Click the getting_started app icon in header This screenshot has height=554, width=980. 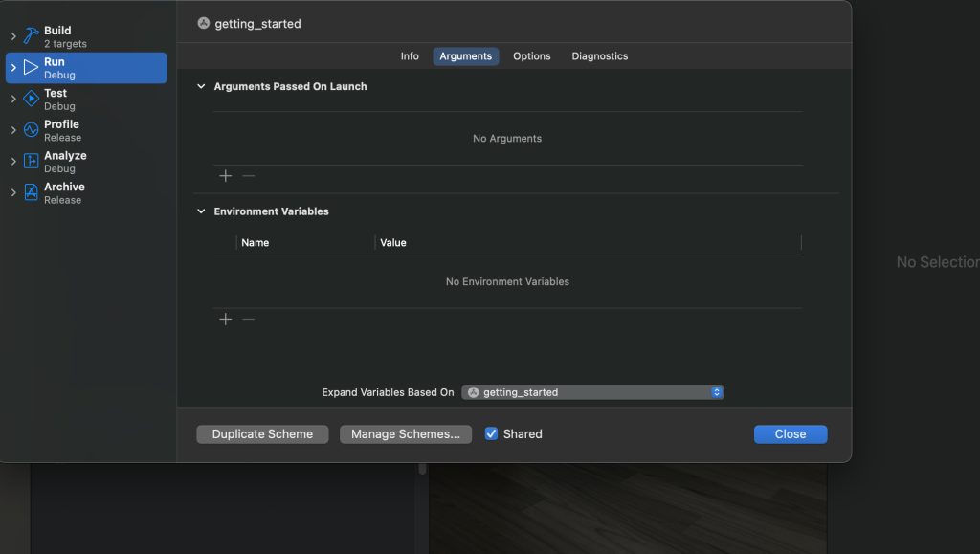point(203,23)
